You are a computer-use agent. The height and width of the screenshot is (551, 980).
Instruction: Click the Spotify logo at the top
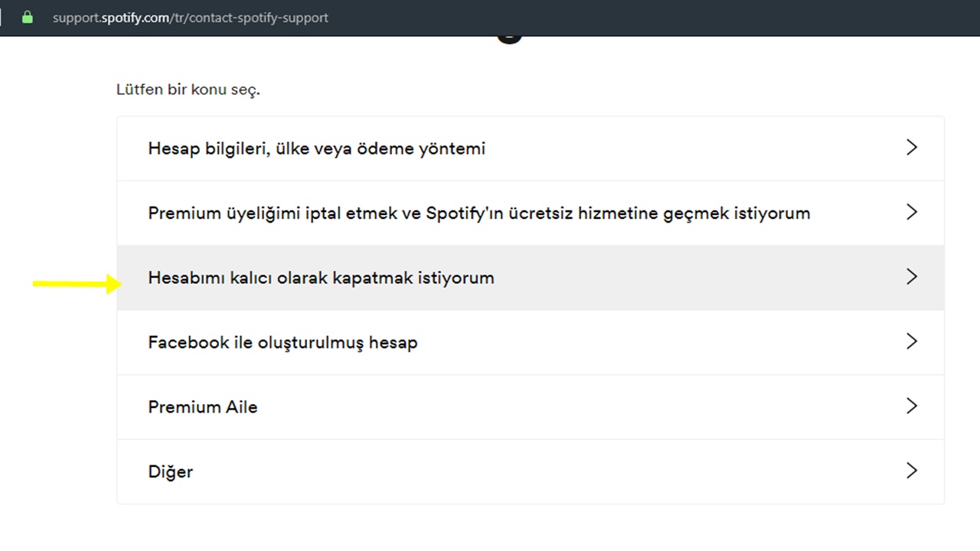tap(509, 34)
